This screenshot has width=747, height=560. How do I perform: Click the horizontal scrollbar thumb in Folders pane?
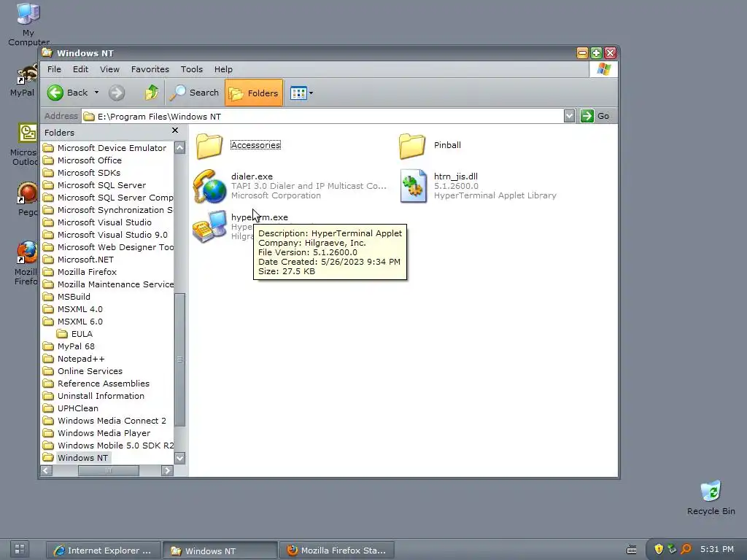pos(109,470)
